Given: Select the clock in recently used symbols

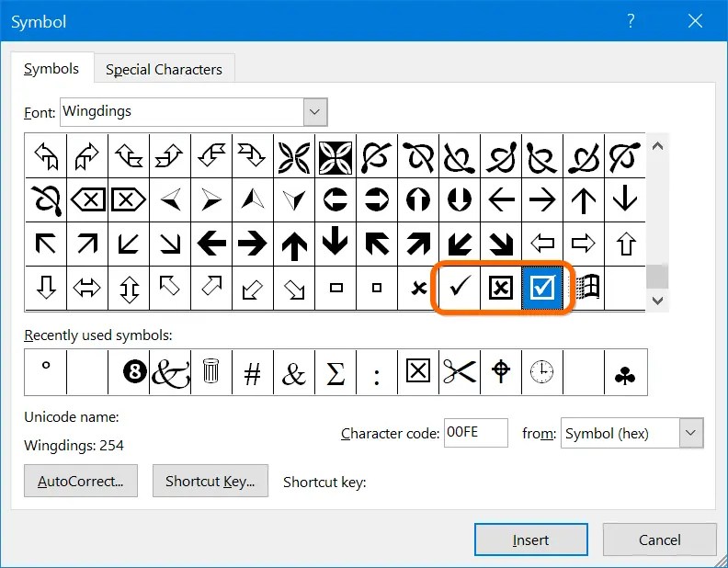Looking at the screenshot, I should tap(542, 371).
